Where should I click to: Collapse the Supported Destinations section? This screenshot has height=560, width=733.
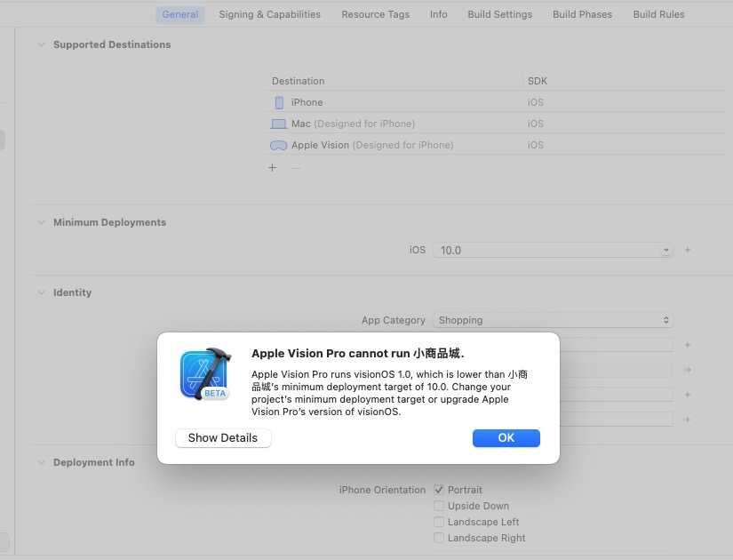click(42, 45)
